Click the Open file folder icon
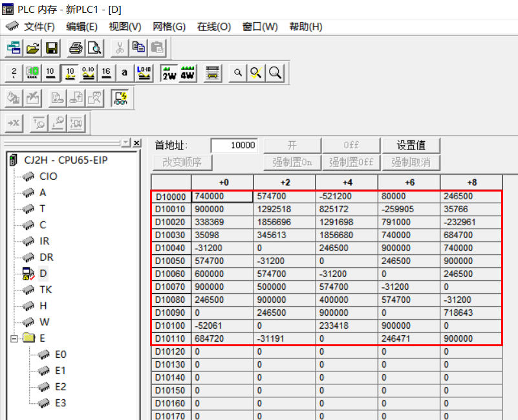This screenshot has height=420, width=518. pyautogui.click(x=32, y=47)
